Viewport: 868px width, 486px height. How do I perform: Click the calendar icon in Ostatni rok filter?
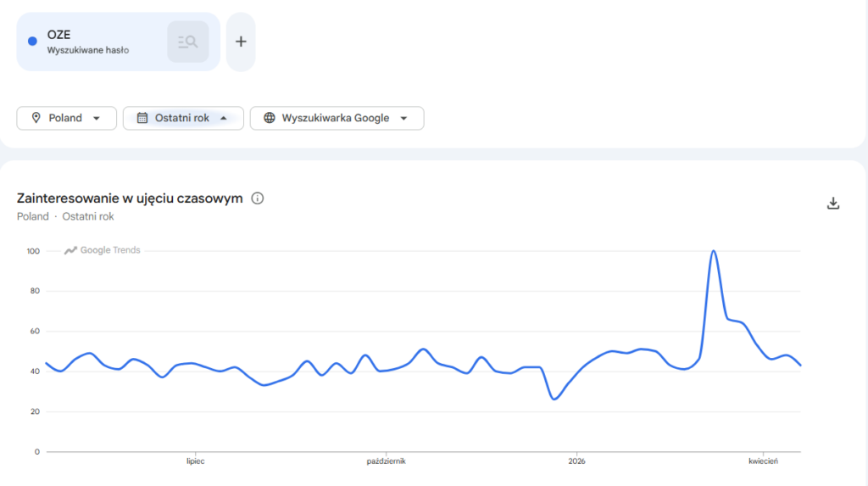142,118
